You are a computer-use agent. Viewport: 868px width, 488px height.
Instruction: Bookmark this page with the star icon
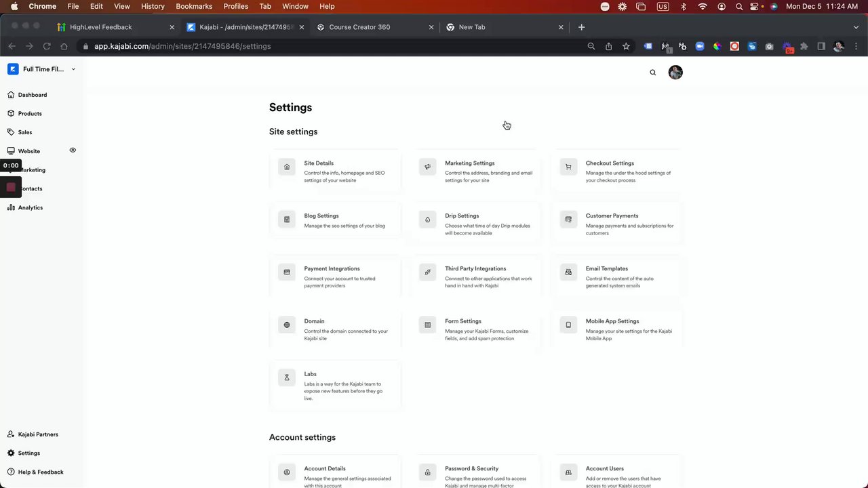click(x=626, y=46)
